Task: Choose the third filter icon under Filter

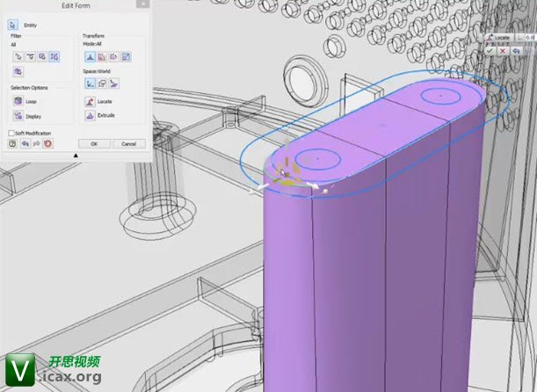Action: (42, 57)
